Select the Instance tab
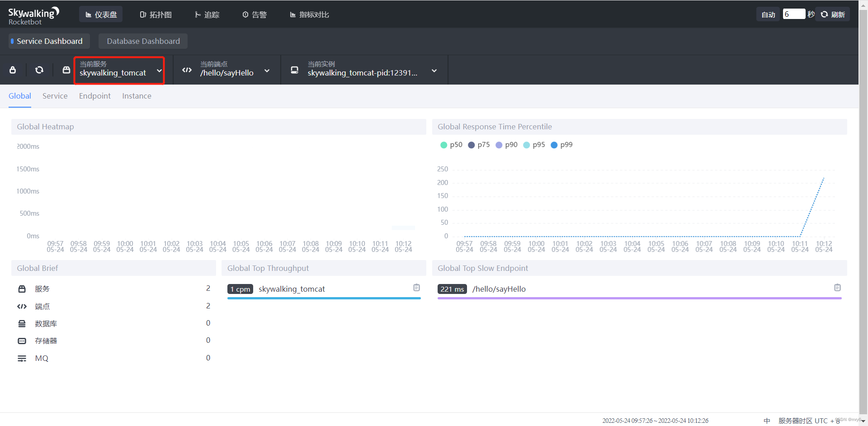868x426 pixels. click(x=137, y=96)
